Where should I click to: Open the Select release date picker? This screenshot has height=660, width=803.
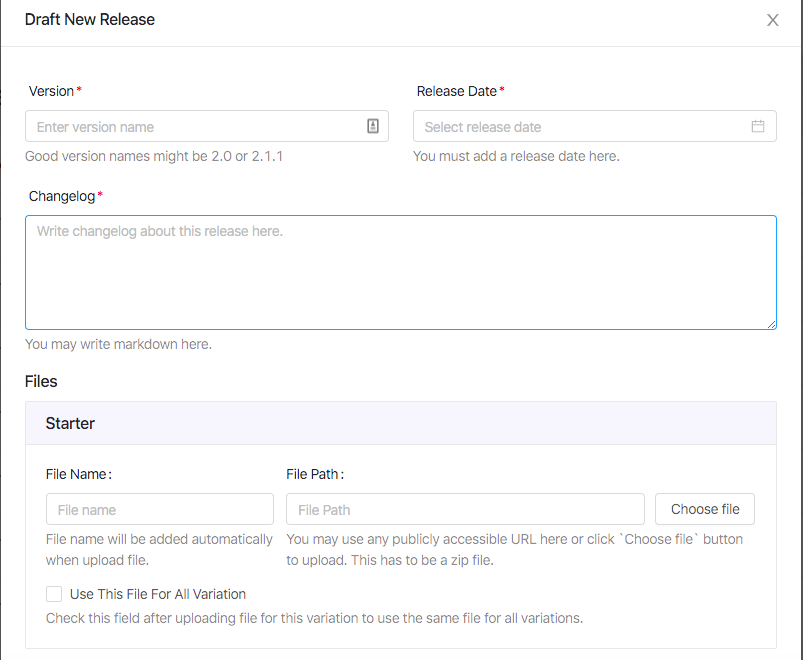(x=595, y=126)
